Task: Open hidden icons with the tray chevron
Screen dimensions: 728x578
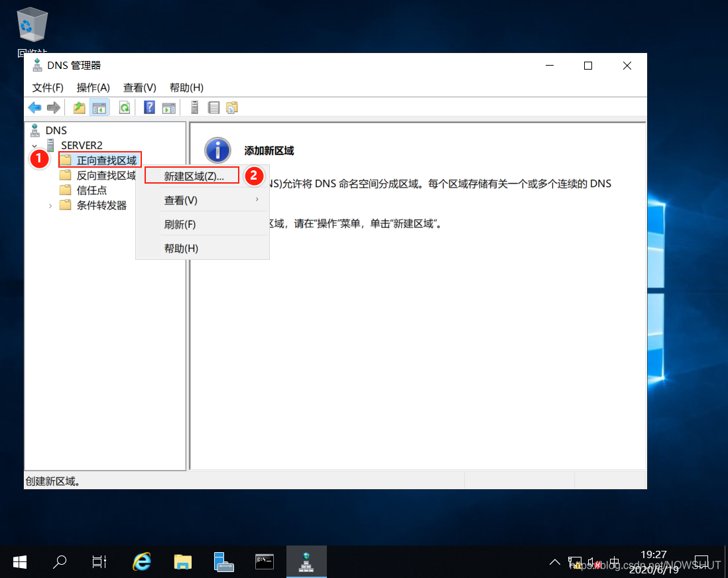Action: click(555, 561)
